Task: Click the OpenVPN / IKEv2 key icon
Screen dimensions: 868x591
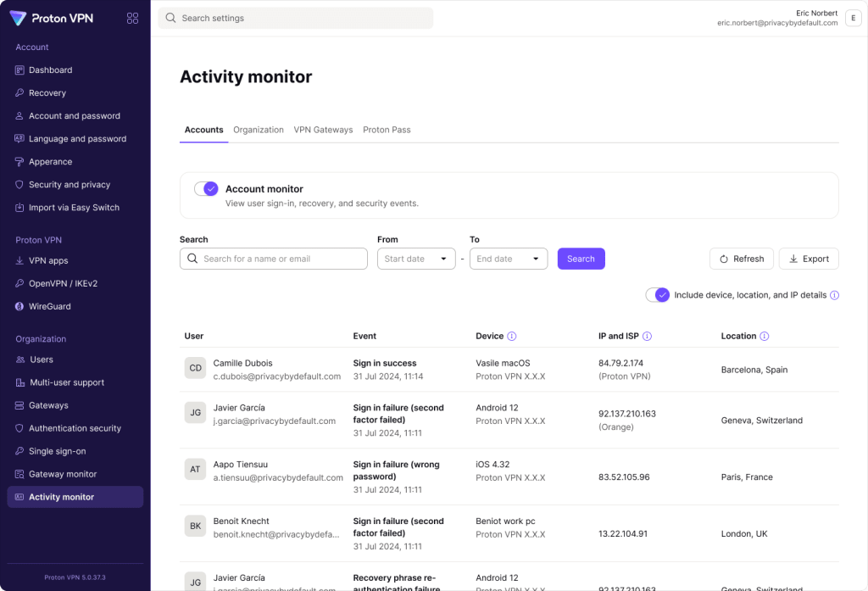Action: [x=19, y=283]
